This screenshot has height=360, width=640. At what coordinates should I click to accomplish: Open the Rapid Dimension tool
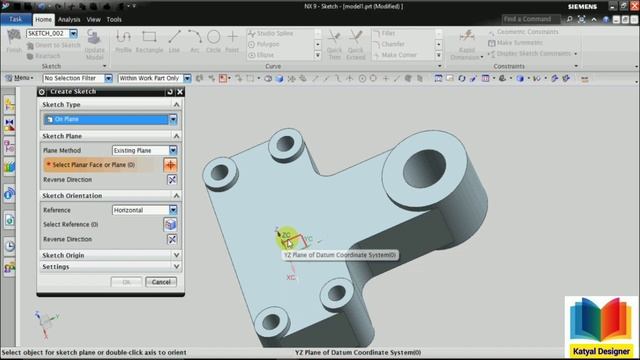(467, 45)
